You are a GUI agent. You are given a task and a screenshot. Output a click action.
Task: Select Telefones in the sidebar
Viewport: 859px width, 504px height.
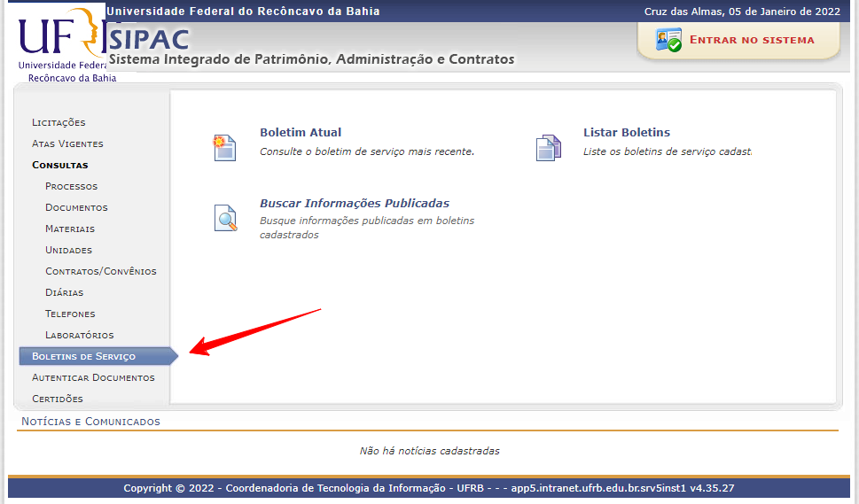coord(70,314)
